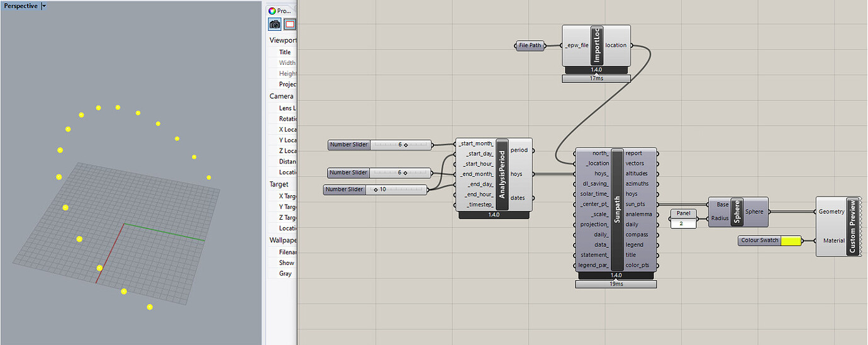
Task: Open the Perspective viewport dropdown arrow
Action: (43, 6)
